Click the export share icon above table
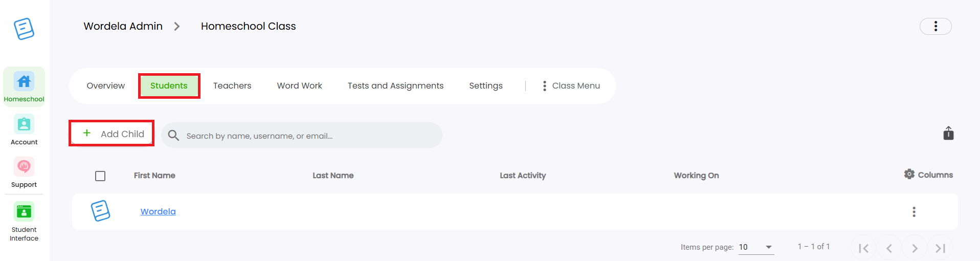 (948, 133)
